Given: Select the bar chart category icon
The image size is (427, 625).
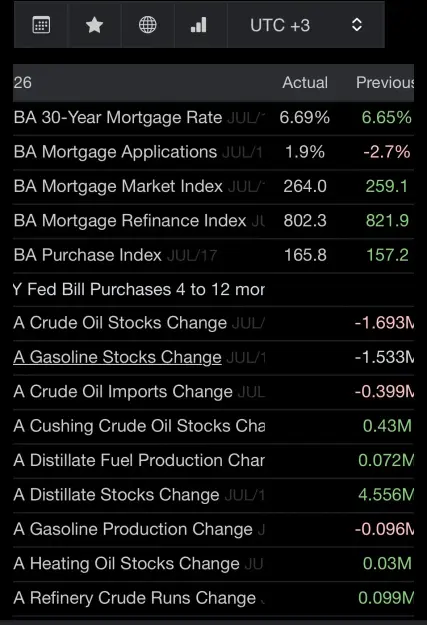Looking at the screenshot, I should (199, 25).
